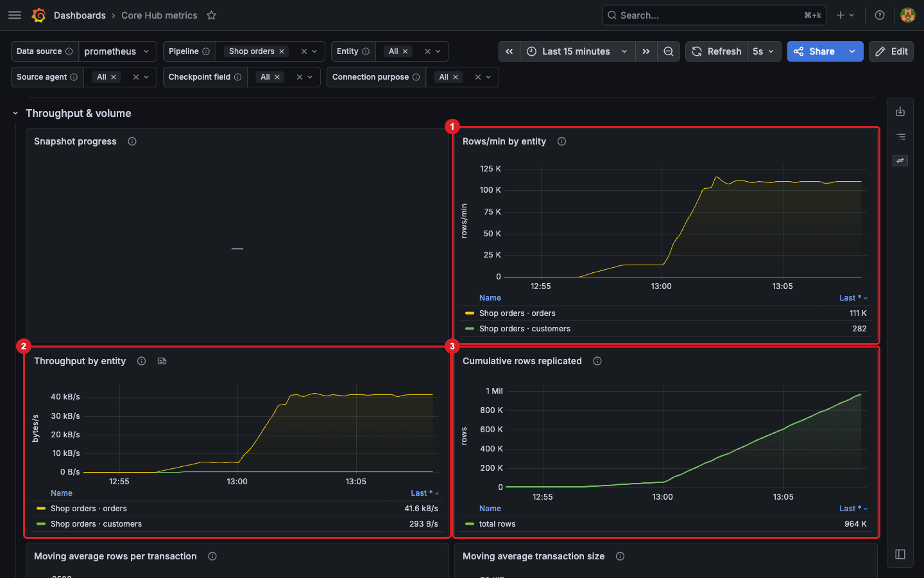Show info for Moving average transaction size
924x578 pixels.
tap(620, 556)
